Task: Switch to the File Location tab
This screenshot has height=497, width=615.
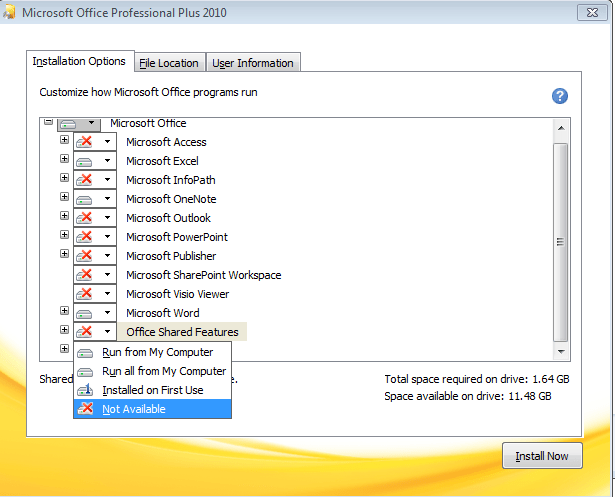Action: pos(169,63)
